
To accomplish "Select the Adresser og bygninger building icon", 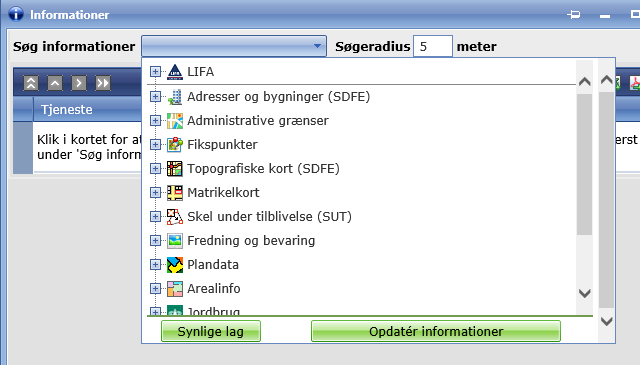I will 175,97.
